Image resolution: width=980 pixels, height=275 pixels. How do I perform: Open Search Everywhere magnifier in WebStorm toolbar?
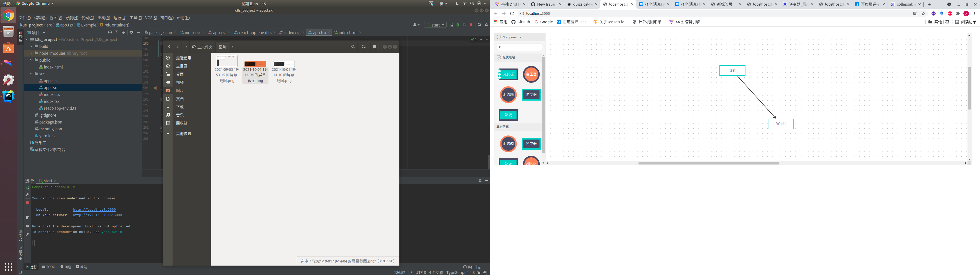coord(479,24)
